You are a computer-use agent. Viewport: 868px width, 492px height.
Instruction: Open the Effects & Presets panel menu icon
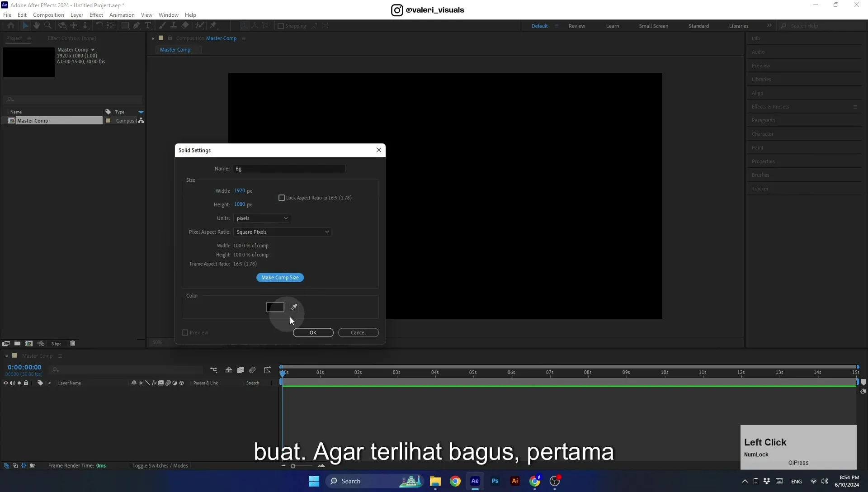coord(855,107)
